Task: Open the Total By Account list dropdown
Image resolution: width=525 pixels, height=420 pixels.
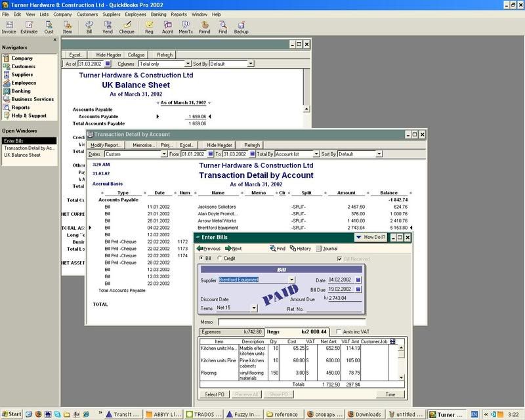Action: [x=316, y=154]
